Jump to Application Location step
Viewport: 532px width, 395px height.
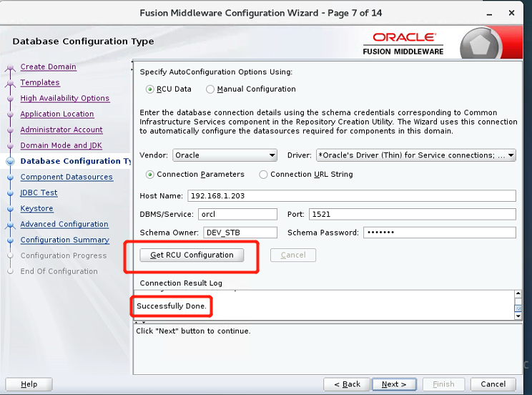(x=57, y=114)
